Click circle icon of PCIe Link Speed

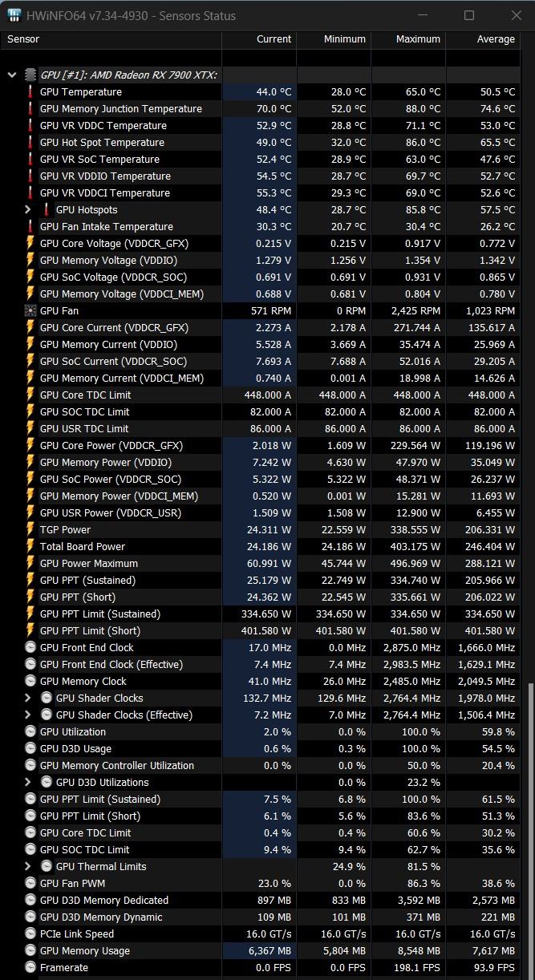pyautogui.click(x=30, y=933)
